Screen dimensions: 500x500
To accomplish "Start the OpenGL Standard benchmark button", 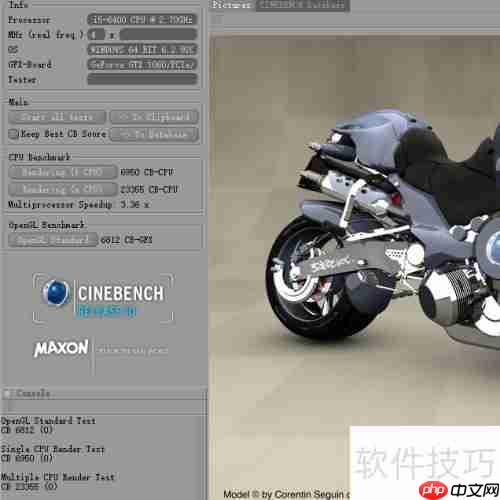I will pos(53,240).
